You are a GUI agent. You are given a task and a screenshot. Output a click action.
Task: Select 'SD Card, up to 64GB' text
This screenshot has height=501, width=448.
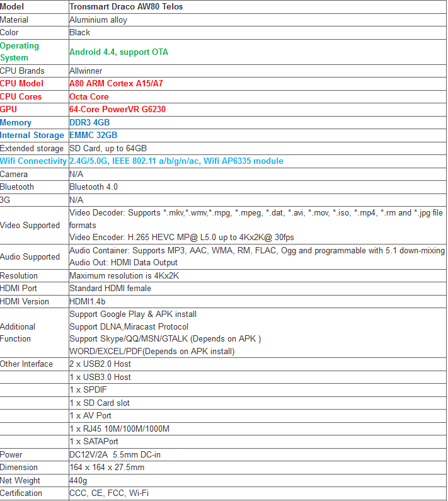[108, 149]
